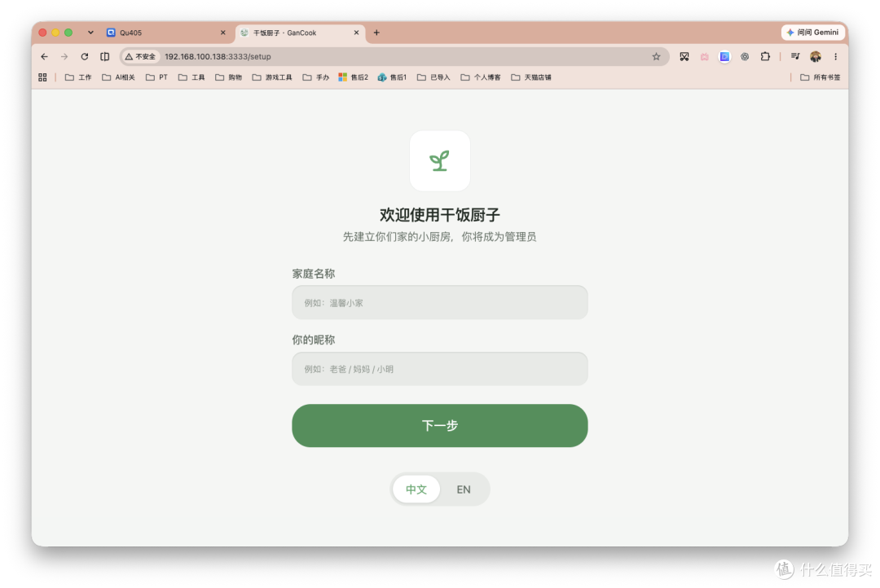This screenshot has width=880, height=588.
Task: Click the address bar URL
Action: pos(218,57)
